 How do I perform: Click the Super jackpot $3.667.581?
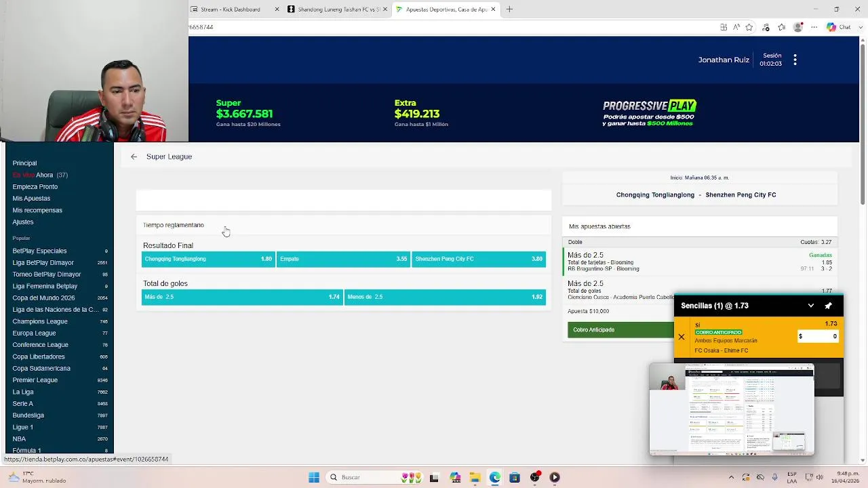(244, 114)
